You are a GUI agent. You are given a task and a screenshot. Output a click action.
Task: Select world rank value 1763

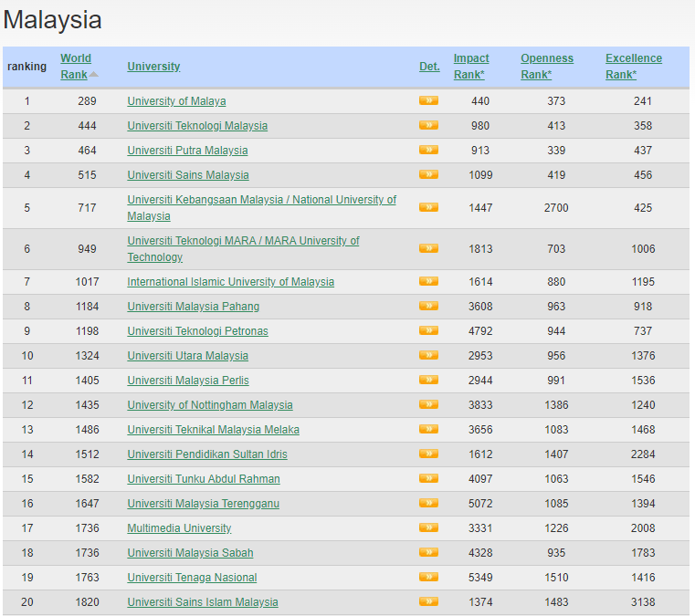click(x=87, y=578)
